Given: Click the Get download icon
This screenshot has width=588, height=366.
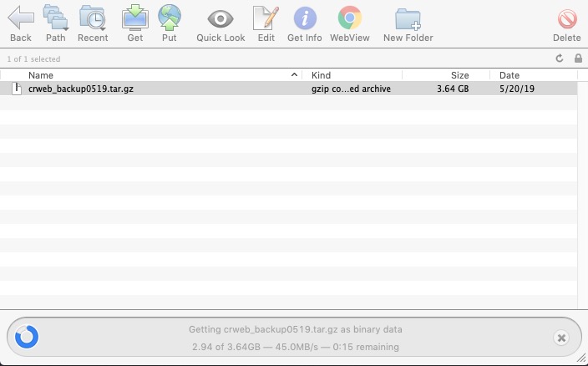Looking at the screenshot, I should tap(135, 18).
